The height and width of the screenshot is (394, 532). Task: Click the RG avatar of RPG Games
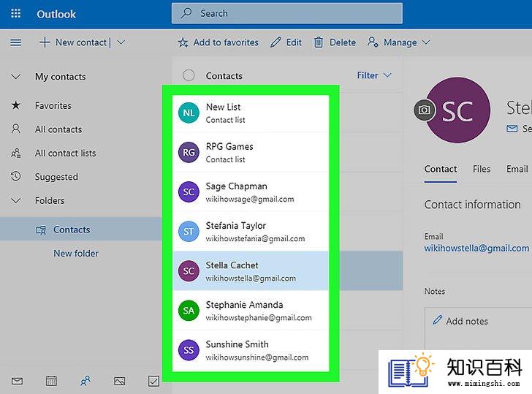click(x=189, y=152)
